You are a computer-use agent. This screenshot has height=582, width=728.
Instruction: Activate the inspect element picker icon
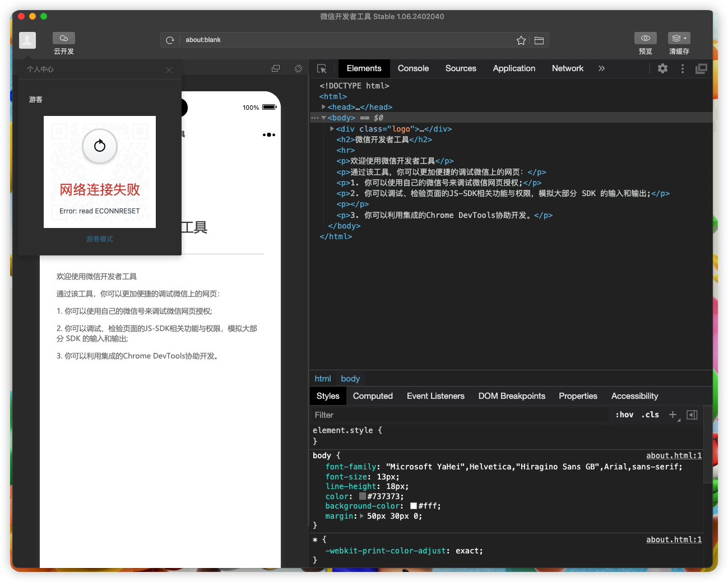[x=322, y=68]
